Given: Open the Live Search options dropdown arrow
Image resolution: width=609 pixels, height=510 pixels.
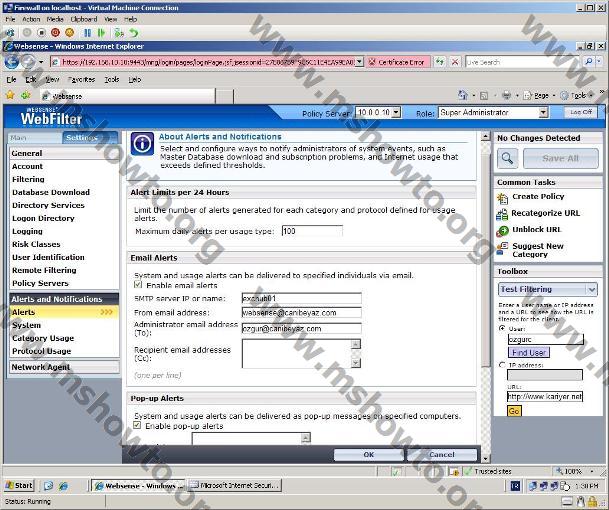Looking at the screenshot, I should click(599, 62).
